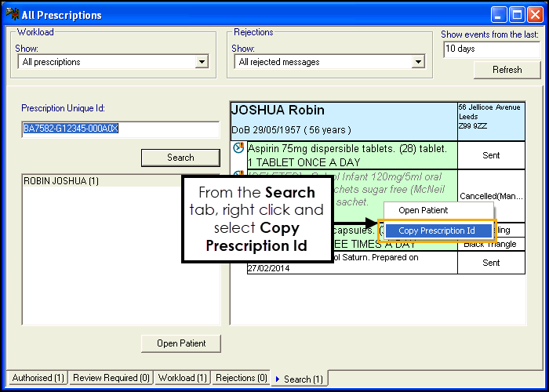Click the application icon in title bar
The image size is (549, 392).
(x=10, y=15)
